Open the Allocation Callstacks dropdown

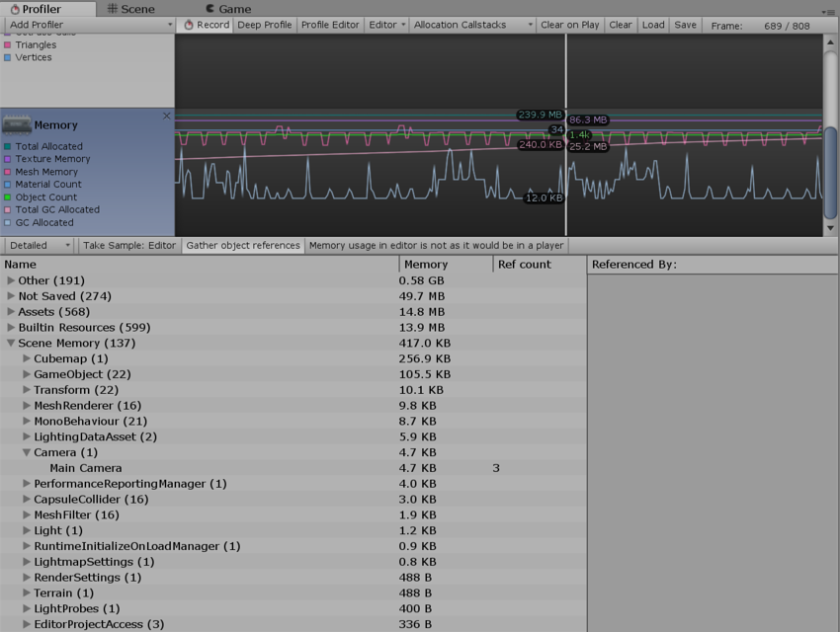tap(472, 25)
